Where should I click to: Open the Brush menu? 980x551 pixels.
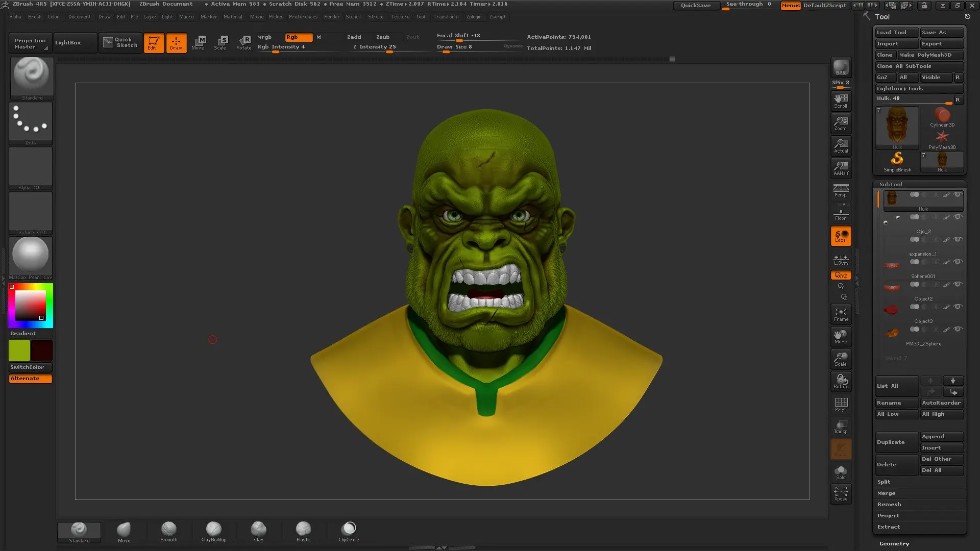pyautogui.click(x=35, y=17)
